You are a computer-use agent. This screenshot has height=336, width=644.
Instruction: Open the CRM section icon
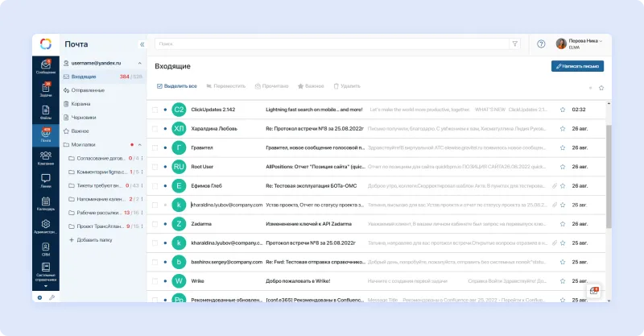[45, 248]
